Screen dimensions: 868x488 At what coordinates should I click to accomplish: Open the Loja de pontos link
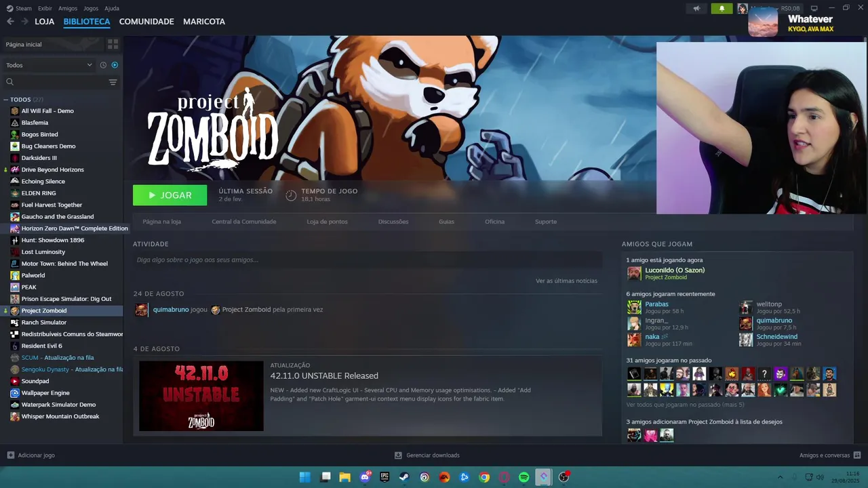click(327, 222)
